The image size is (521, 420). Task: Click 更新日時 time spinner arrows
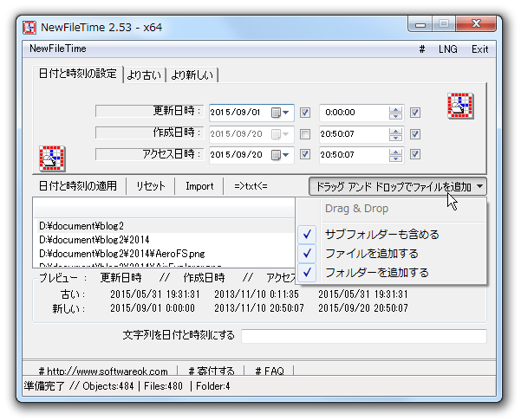(x=395, y=113)
